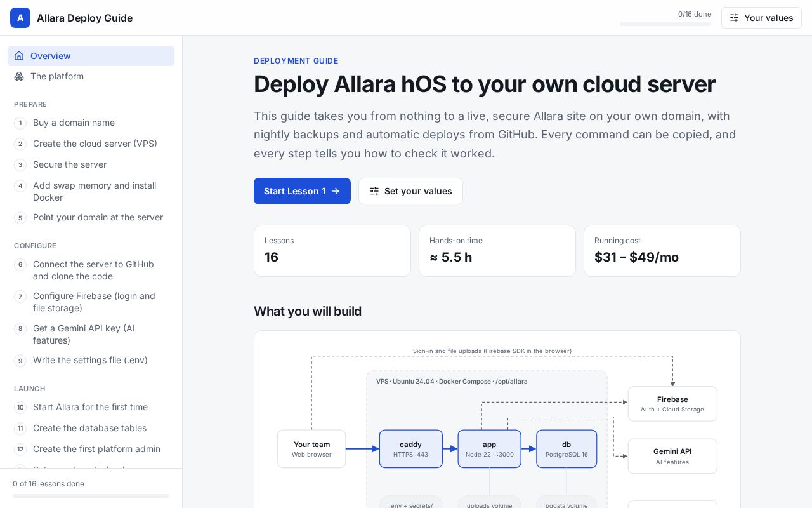
Task: Click the caddy node in the diagram
Action: [x=411, y=449]
